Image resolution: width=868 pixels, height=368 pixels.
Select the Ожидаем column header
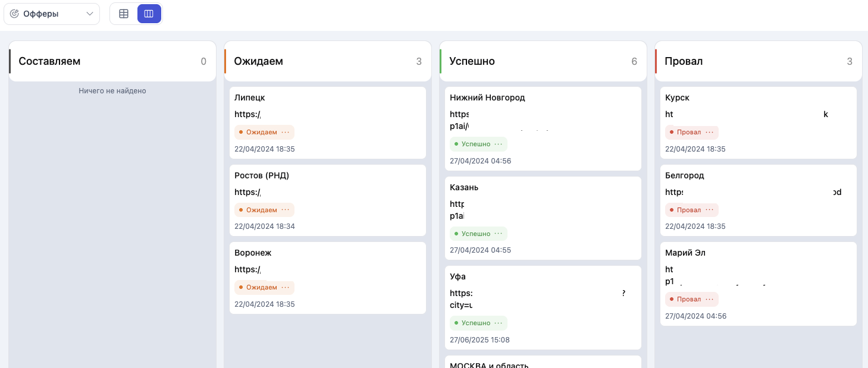pyautogui.click(x=258, y=61)
